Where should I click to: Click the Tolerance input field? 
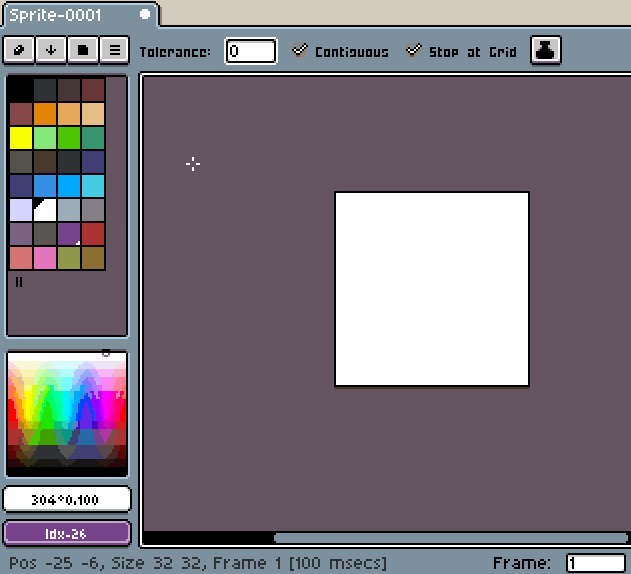[251, 51]
